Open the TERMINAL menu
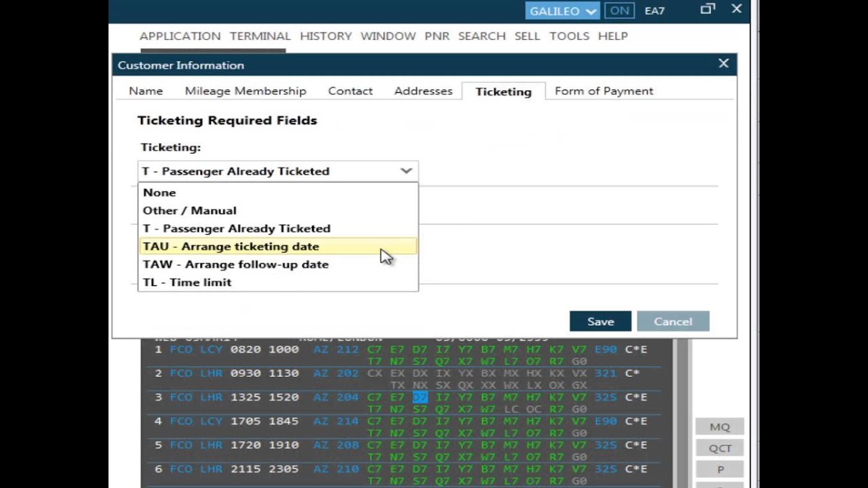 pyautogui.click(x=260, y=36)
